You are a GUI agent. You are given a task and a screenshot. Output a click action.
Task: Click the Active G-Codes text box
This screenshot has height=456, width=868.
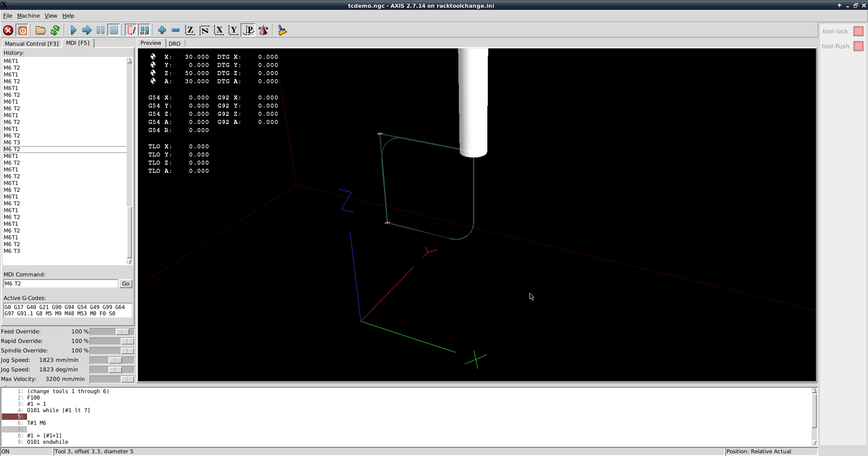(x=67, y=310)
